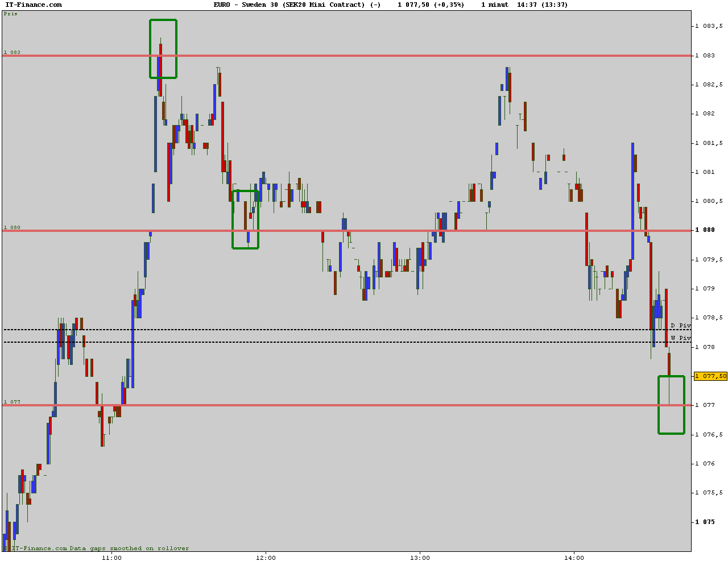This screenshot has height=582, width=728.
Task: Click the 'IT-Finance.com' text in top-left corner
Action: click(x=34, y=5)
